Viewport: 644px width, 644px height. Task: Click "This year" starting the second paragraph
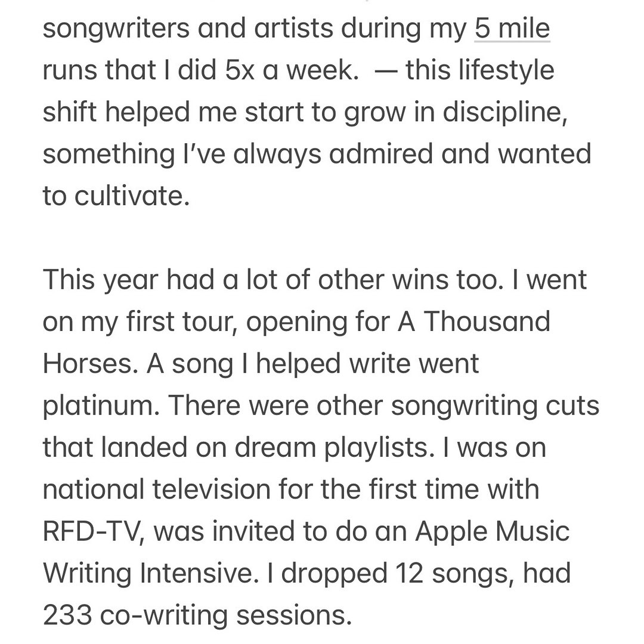[x=100, y=280]
